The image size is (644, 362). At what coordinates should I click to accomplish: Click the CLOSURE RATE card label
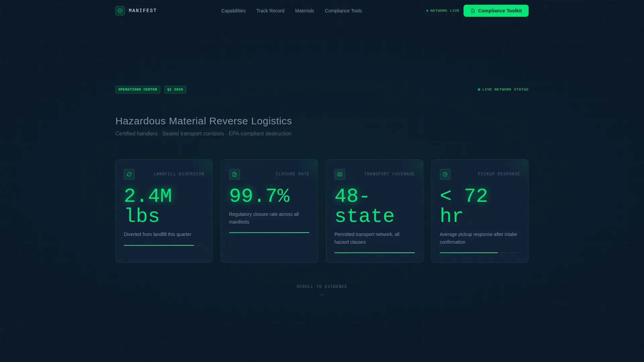point(292,174)
